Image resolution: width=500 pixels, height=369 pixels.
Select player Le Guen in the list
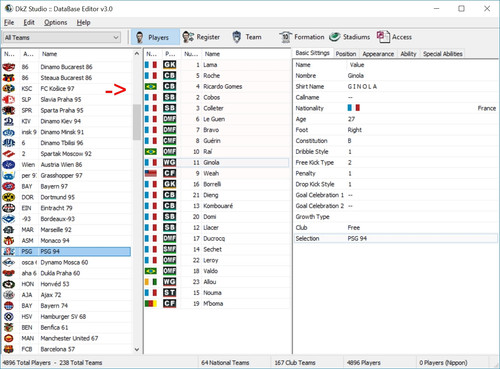(x=217, y=119)
